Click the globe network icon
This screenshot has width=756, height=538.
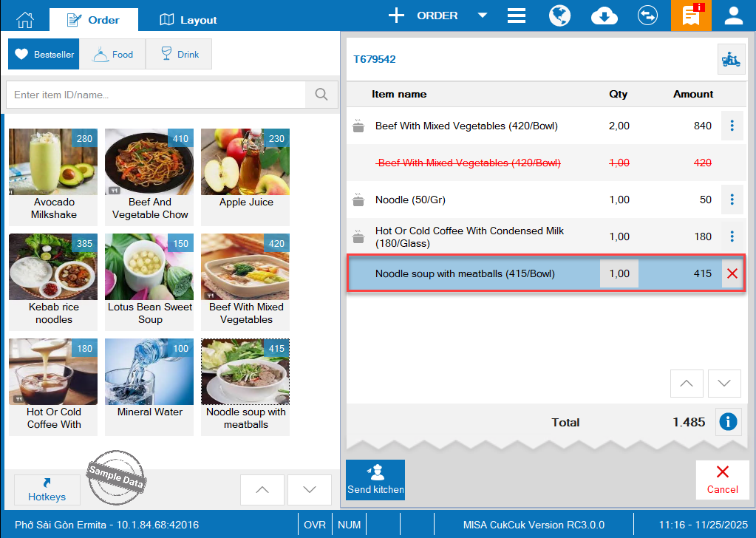[560, 16]
